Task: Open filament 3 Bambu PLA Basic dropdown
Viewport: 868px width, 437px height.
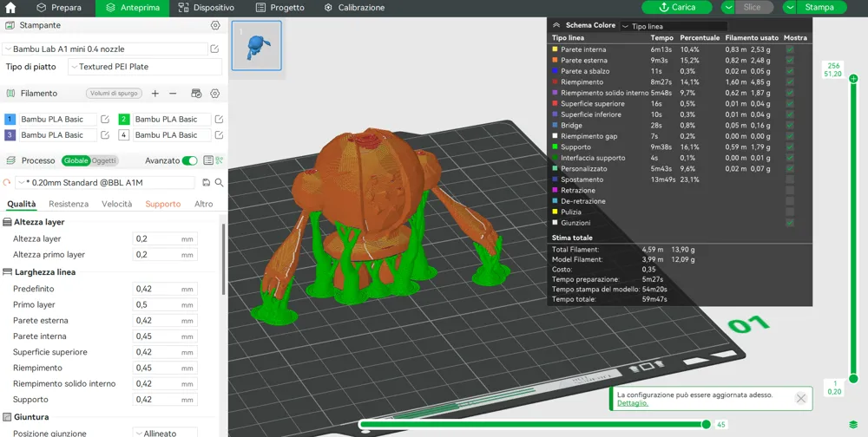Action: click(57, 135)
